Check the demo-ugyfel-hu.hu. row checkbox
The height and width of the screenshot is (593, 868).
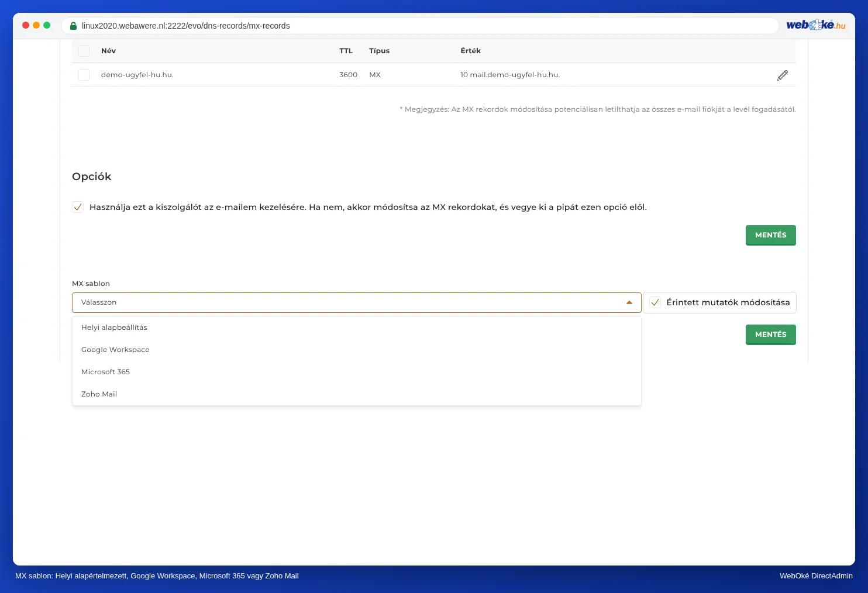coord(84,75)
